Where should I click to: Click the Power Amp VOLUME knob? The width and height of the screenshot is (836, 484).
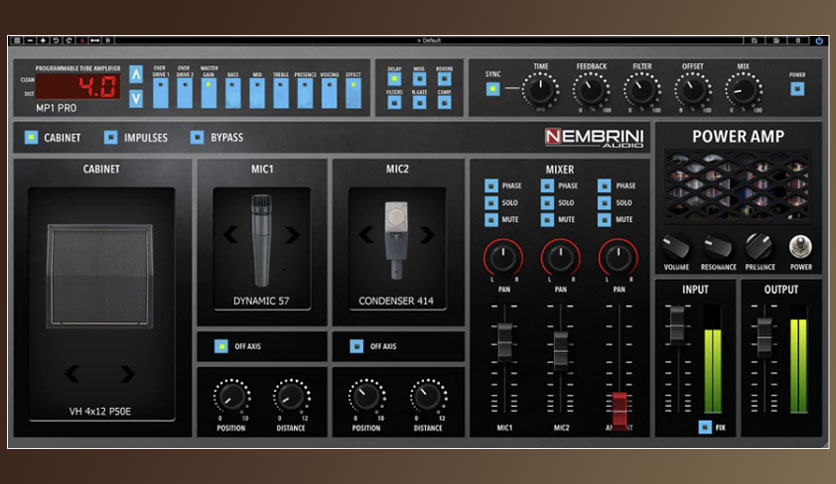click(x=676, y=246)
